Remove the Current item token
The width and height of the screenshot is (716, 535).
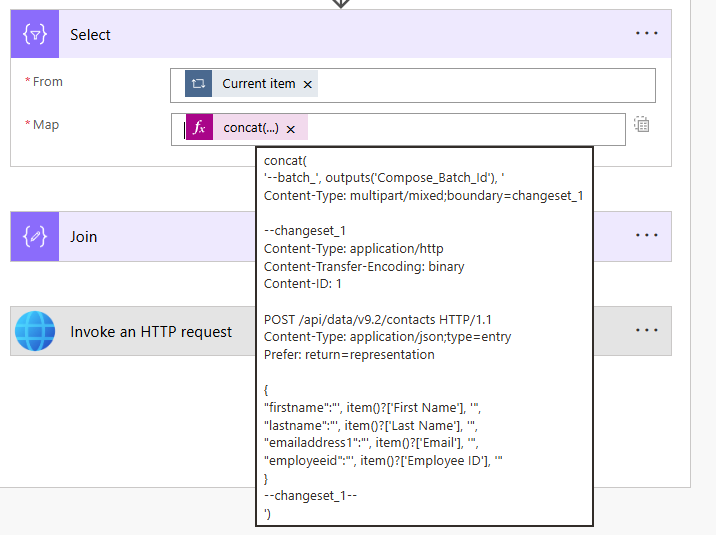coord(308,84)
